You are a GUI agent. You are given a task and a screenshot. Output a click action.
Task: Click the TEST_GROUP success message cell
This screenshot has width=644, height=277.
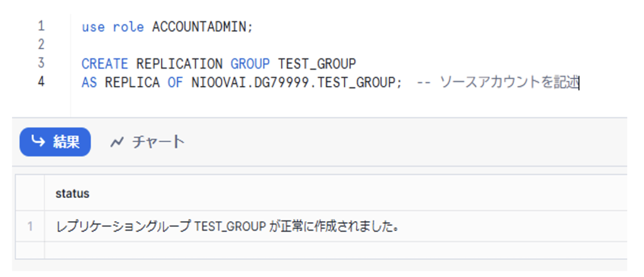[x=228, y=226]
